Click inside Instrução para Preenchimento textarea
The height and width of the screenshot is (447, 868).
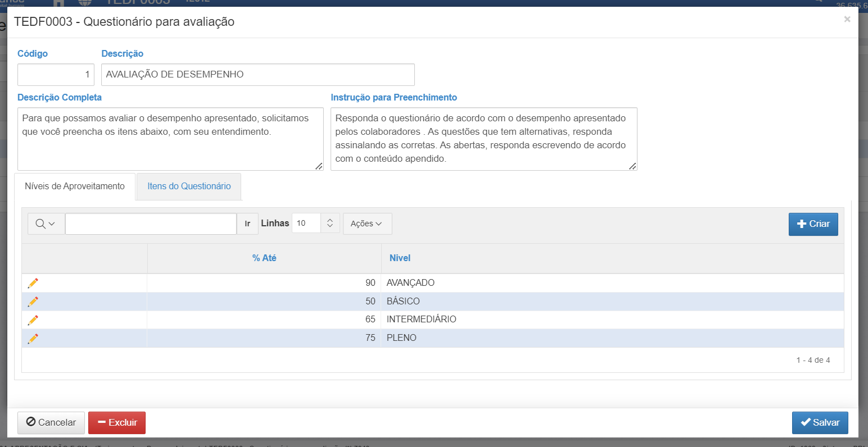pyautogui.click(x=484, y=139)
